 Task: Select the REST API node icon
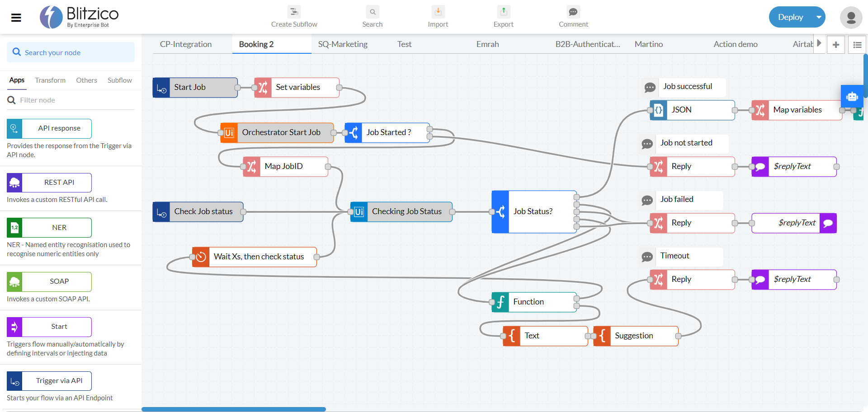(15, 183)
